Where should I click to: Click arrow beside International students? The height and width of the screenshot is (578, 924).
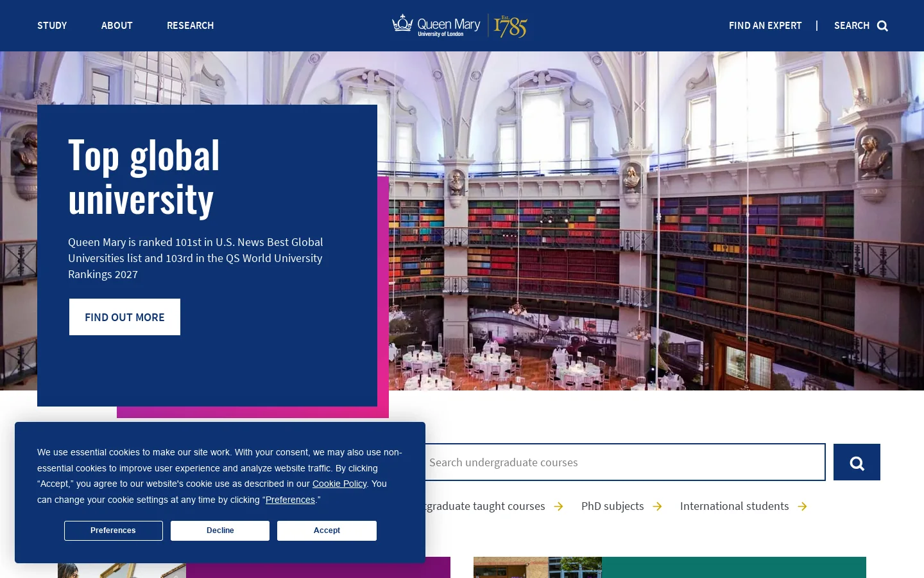802,507
